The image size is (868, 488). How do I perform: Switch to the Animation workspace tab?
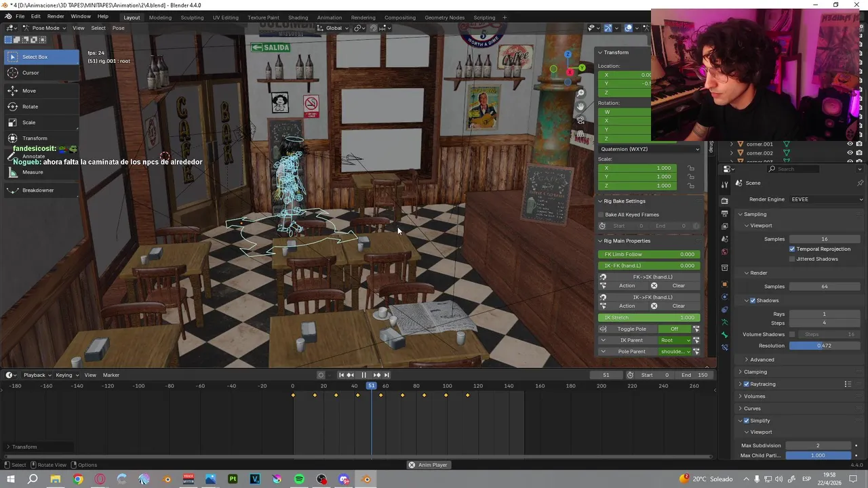(330, 18)
